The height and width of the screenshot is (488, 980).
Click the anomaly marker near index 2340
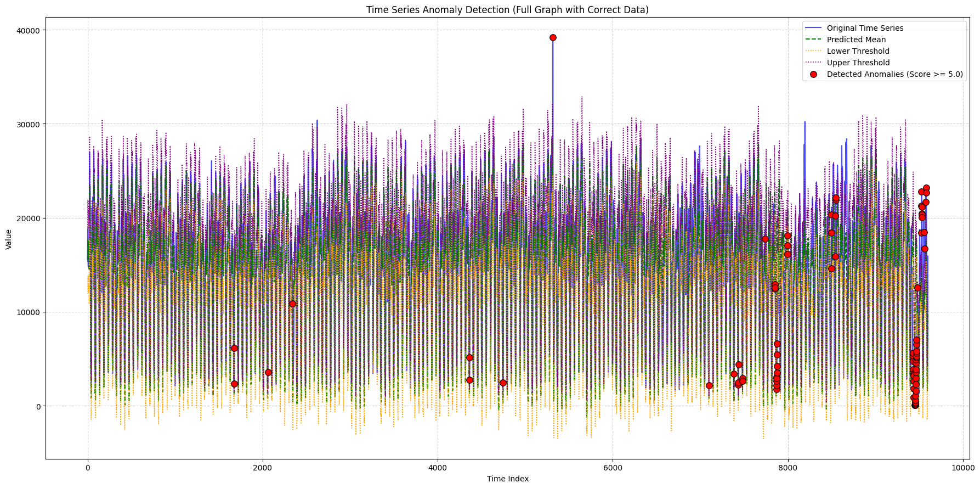point(292,304)
